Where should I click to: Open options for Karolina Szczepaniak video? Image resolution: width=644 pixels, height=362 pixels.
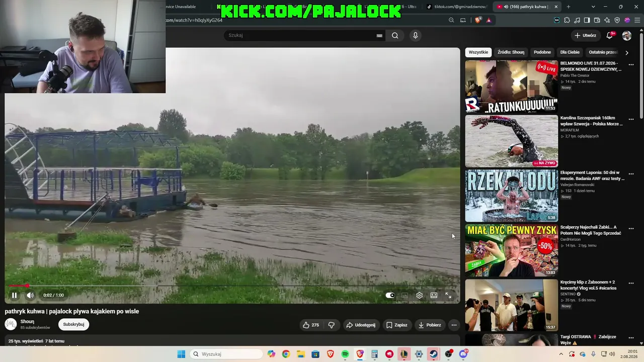pos(631,120)
